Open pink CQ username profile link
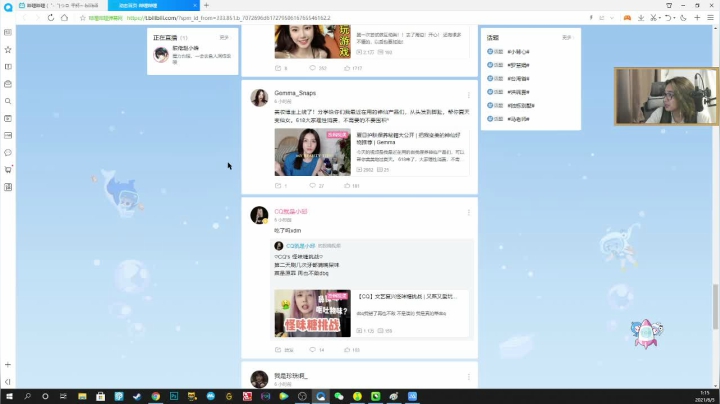Viewport: 720px width, 404px height. point(291,212)
